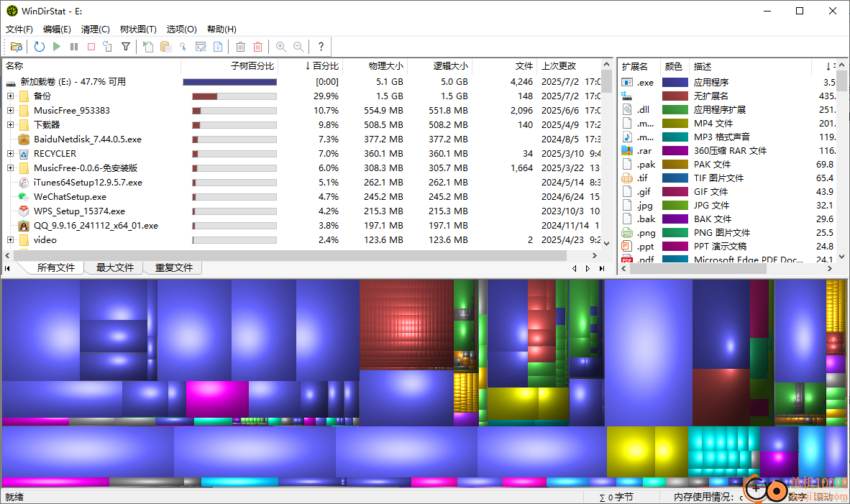Screen dimensions: 850x504
Task: Switch to the 重复文件 tab
Action: 173,267
